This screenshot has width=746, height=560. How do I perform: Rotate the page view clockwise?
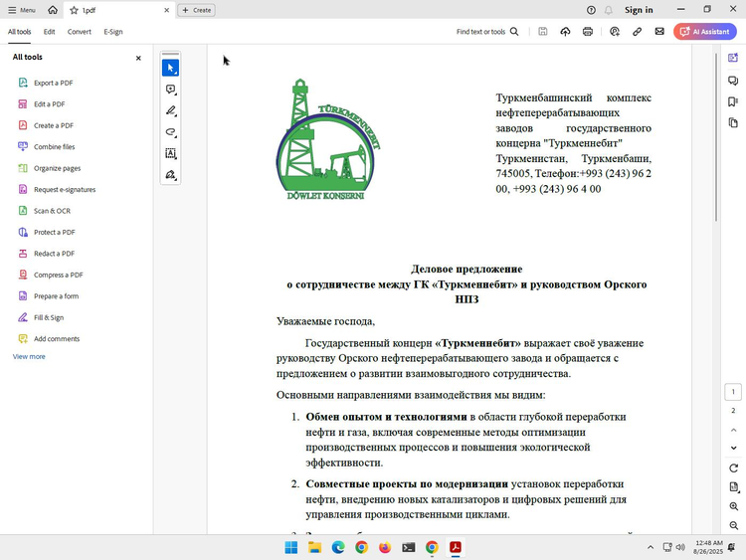point(734,468)
